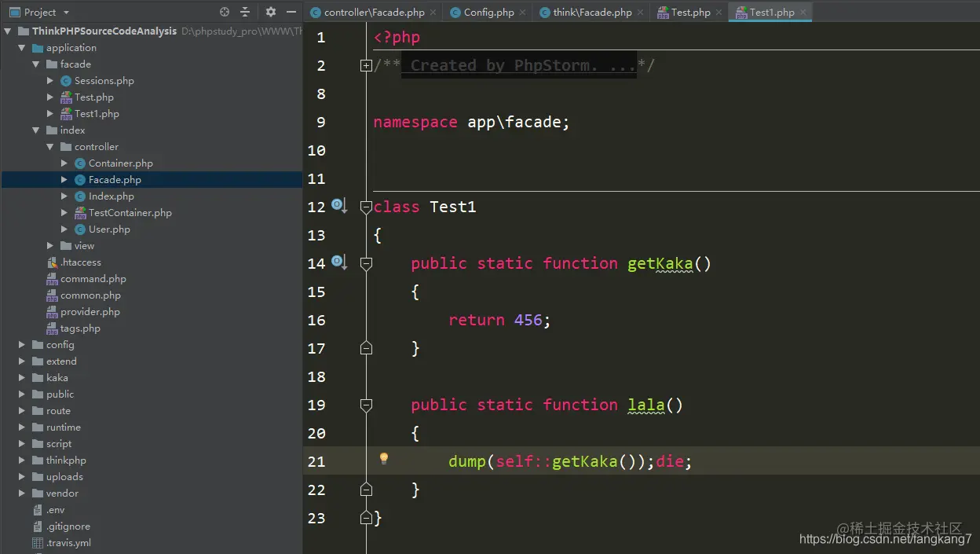This screenshot has height=554, width=980.
Task: Click namespace app\facade on line 9
Action: point(471,122)
